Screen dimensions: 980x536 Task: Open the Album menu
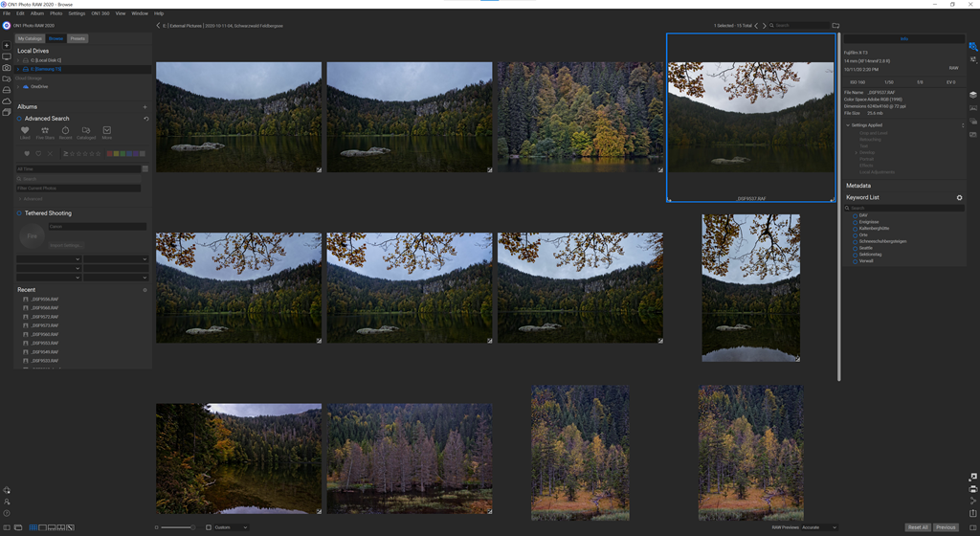point(36,13)
